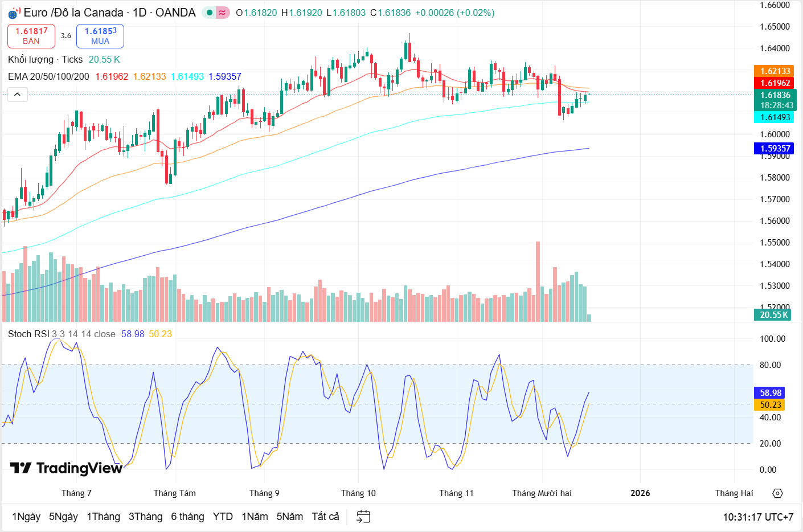The height and width of the screenshot is (532, 803).
Task: Select the YTD time range
Action: [223, 517]
